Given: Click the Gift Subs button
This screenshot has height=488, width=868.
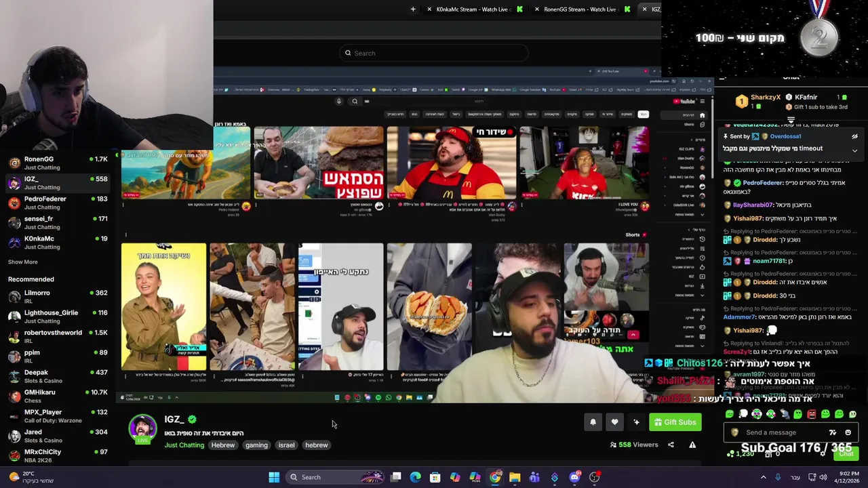Looking at the screenshot, I should point(675,422).
